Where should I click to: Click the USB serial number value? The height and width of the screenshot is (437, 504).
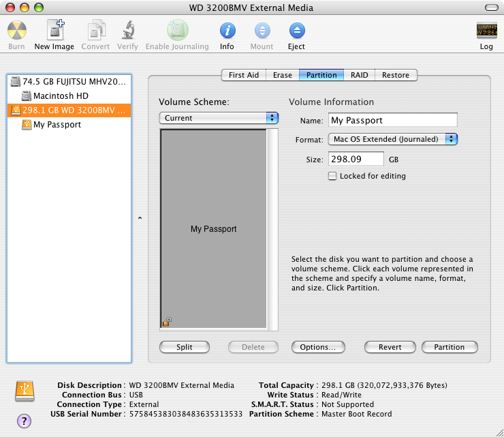pyautogui.click(x=186, y=414)
